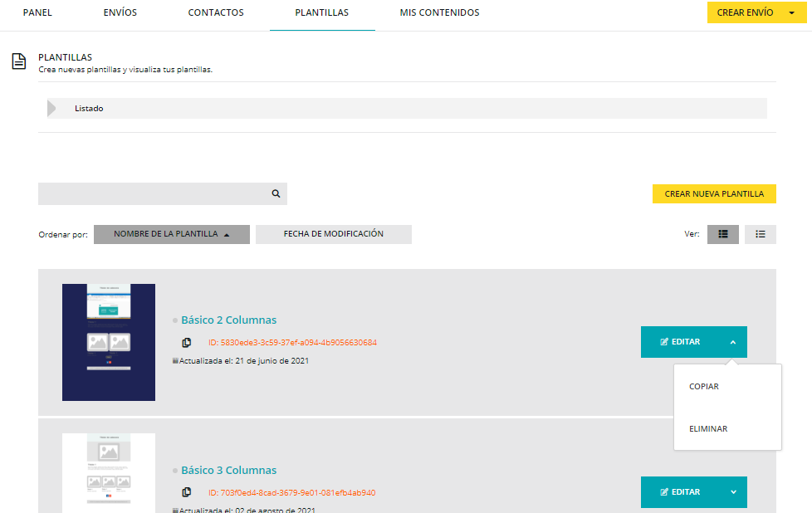Copy ID icon for Básico 2 Columnas
The width and height of the screenshot is (812, 513).
pos(187,342)
